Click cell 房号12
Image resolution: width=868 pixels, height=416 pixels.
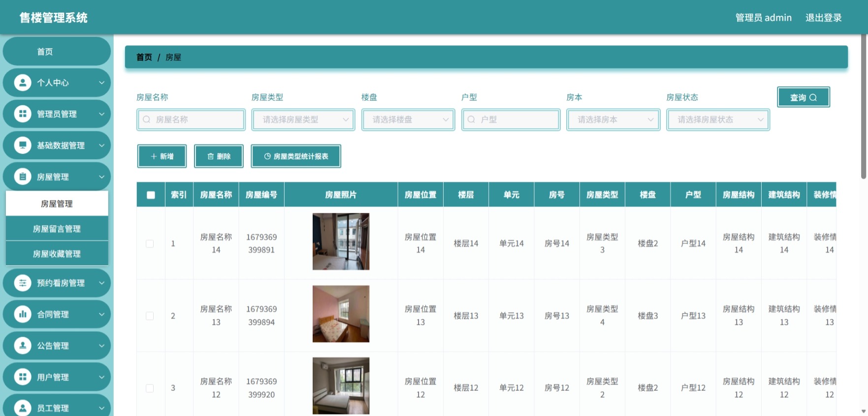pyautogui.click(x=556, y=388)
